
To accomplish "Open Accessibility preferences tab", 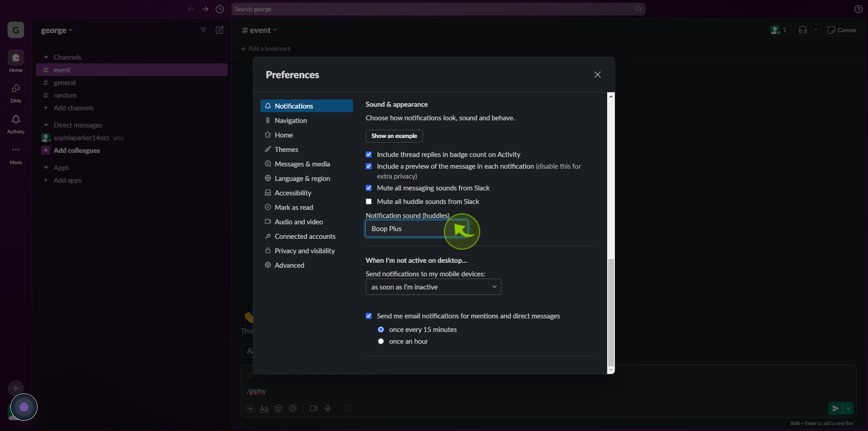I will 307,193.
